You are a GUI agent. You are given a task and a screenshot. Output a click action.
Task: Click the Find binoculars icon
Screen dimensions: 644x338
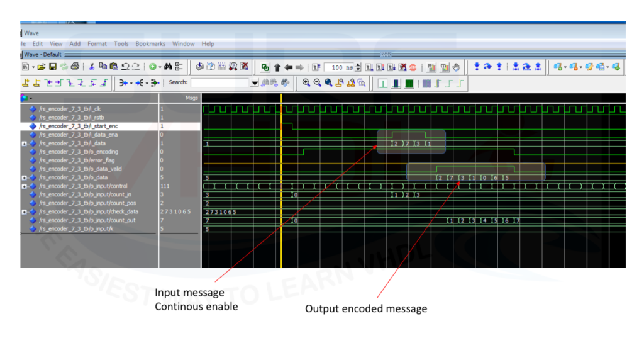(168, 67)
